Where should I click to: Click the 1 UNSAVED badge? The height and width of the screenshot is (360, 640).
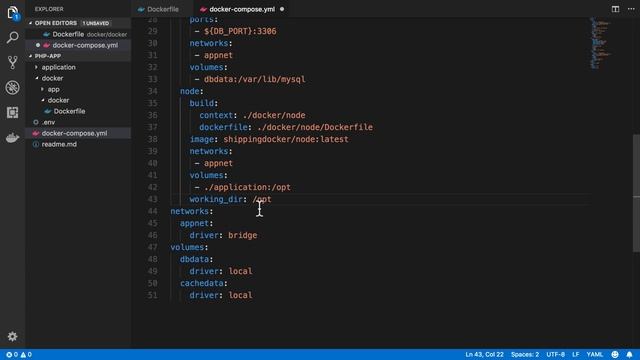click(96, 23)
